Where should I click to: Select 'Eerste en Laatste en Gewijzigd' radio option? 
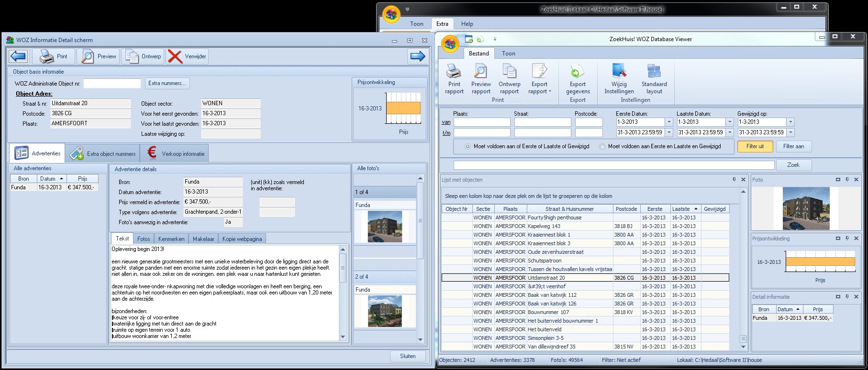click(x=602, y=147)
